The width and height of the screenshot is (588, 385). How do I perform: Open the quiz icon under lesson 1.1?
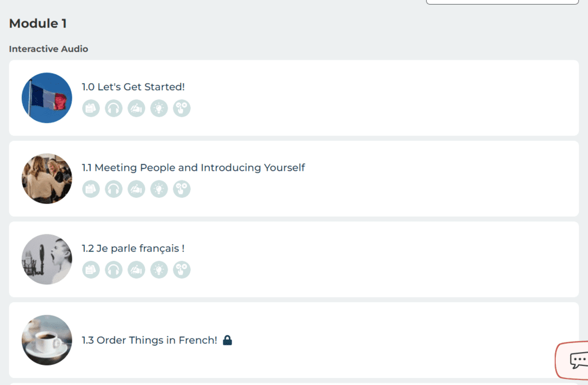(181, 188)
